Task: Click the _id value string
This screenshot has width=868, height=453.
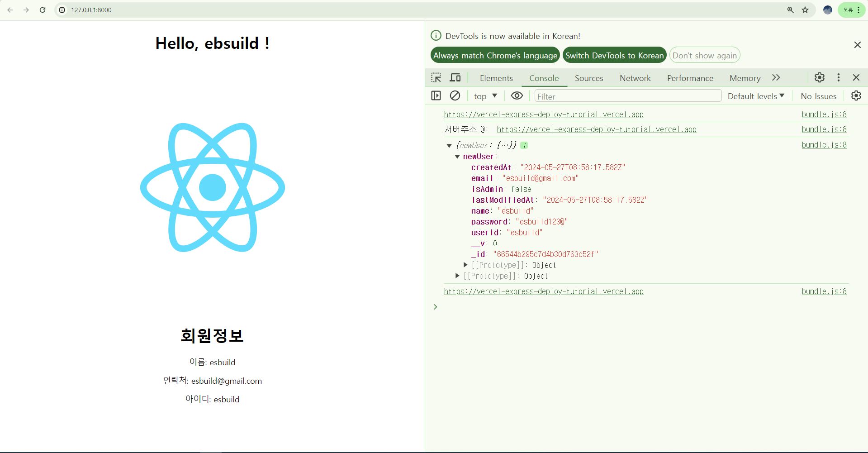Action: click(x=545, y=254)
